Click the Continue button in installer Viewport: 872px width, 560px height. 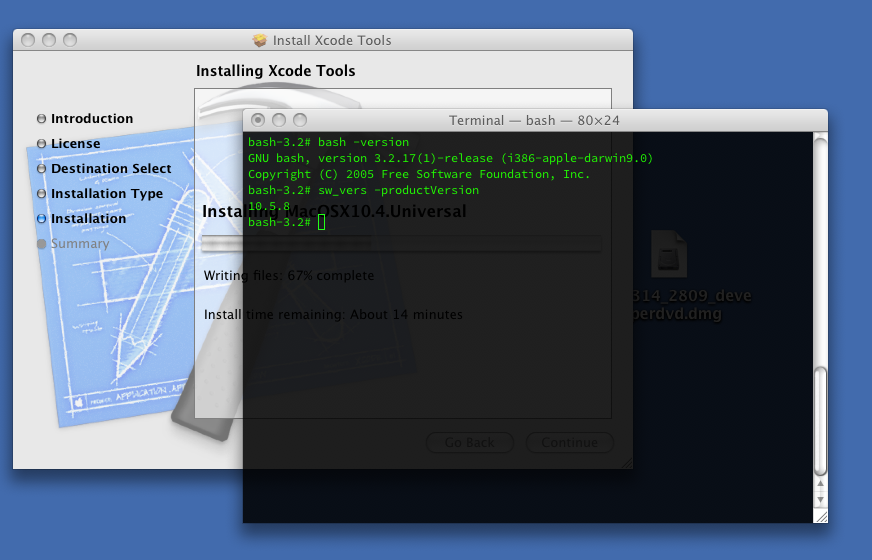click(569, 443)
